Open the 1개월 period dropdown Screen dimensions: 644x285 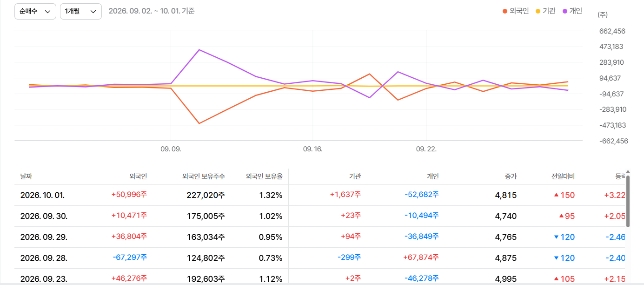click(81, 11)
